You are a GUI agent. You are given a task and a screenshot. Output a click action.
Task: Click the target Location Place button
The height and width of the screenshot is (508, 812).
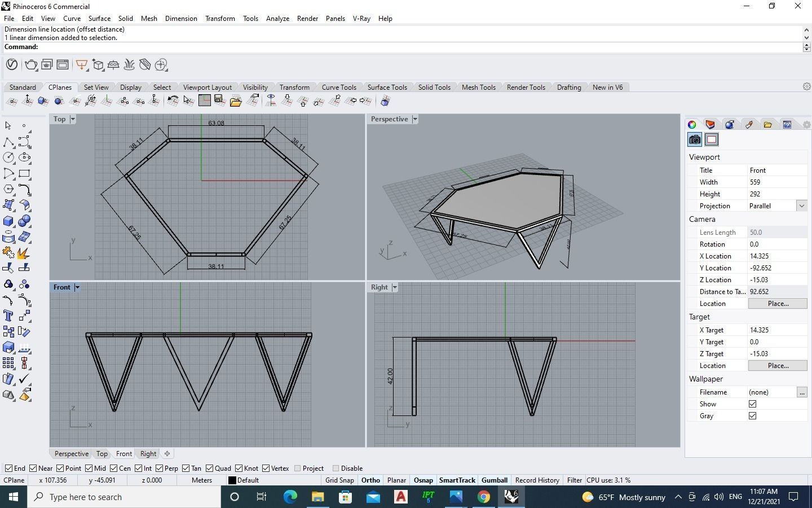(778, 366)
